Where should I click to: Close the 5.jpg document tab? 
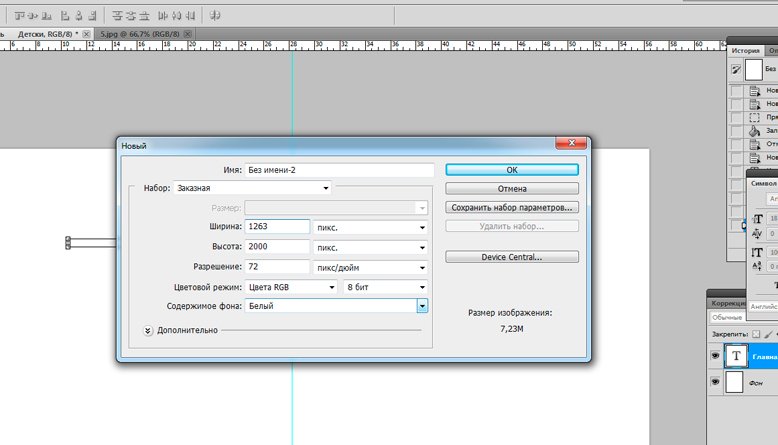click(x=188, y=34)
